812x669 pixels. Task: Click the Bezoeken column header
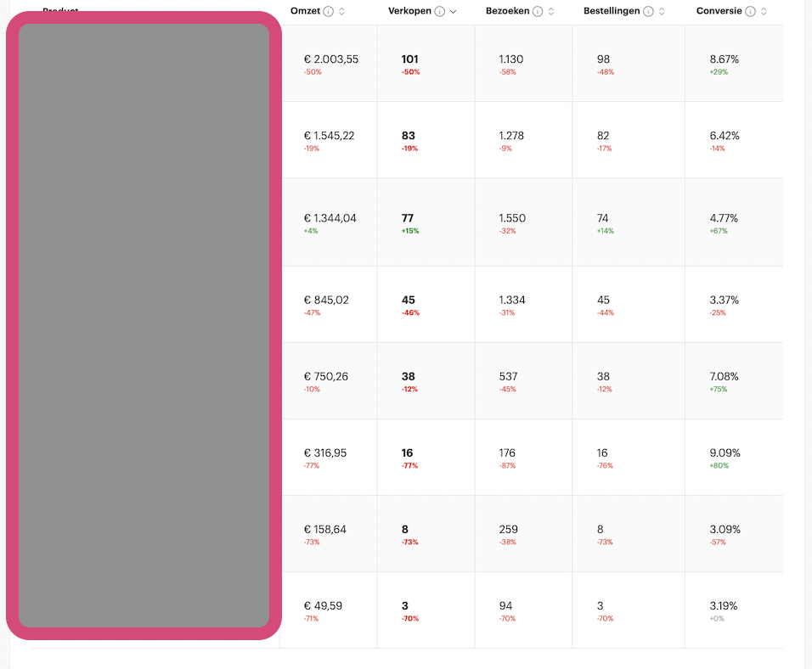(x=508, y=11)
